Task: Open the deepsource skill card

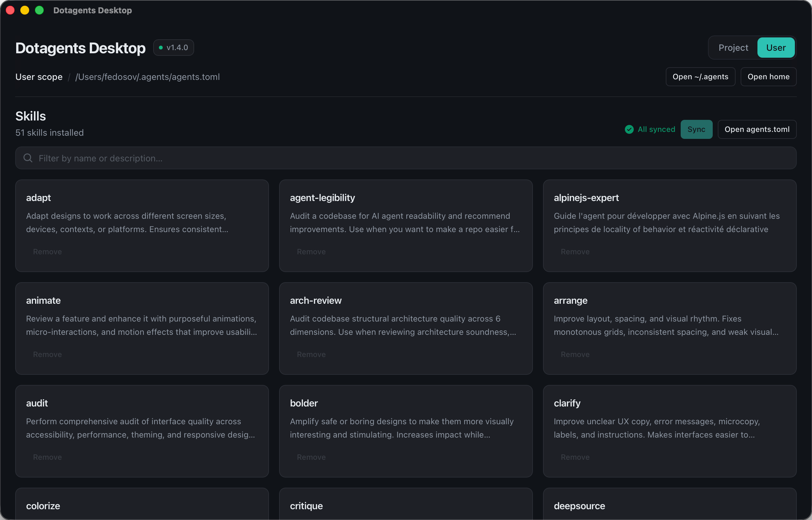Action: click(x=579, y=505)
